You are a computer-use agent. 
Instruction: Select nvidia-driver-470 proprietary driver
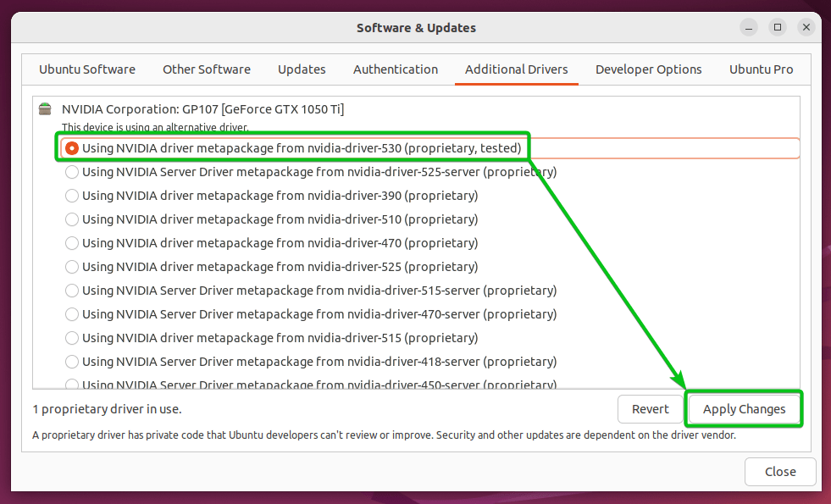coord(71,243)
